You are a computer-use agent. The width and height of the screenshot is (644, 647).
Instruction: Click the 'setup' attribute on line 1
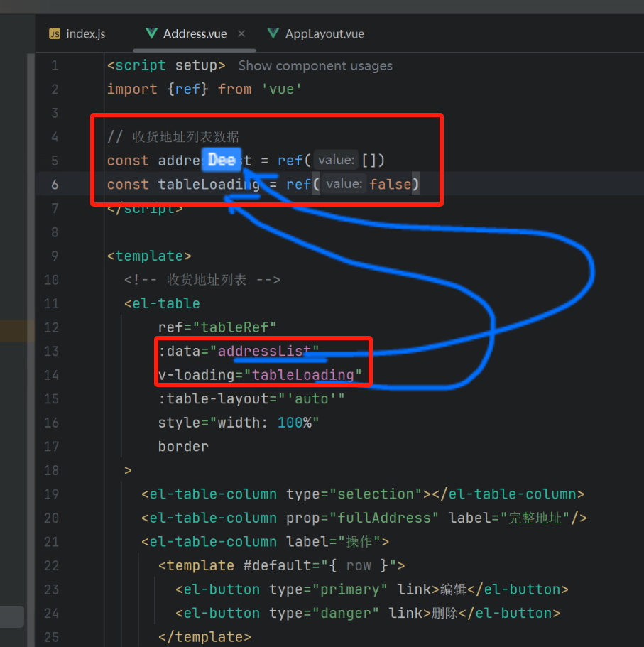196,65
